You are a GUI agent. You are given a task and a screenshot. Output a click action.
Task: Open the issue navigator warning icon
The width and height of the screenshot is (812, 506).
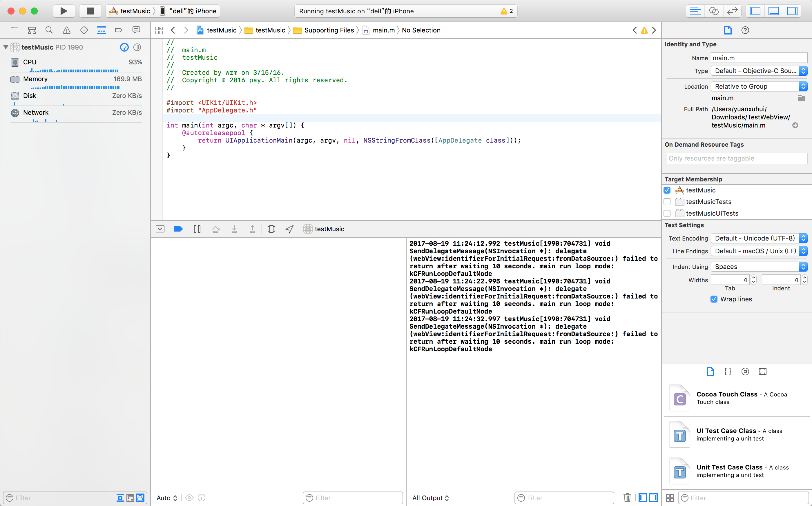coord(67,30)
